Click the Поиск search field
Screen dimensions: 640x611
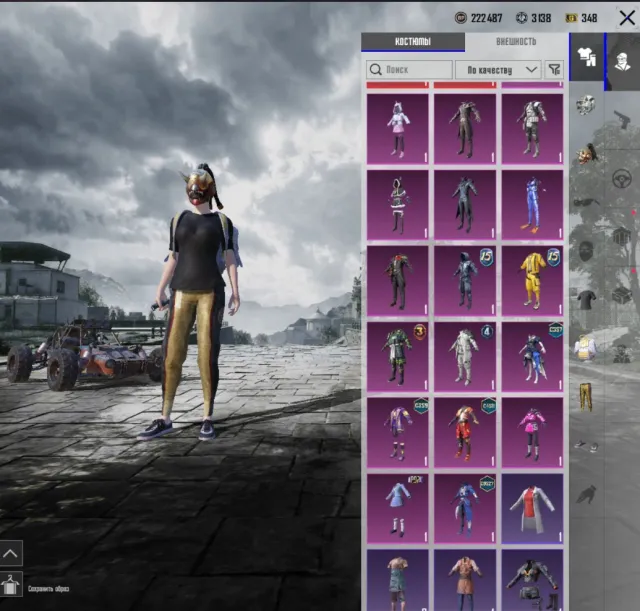pos(409,70)
